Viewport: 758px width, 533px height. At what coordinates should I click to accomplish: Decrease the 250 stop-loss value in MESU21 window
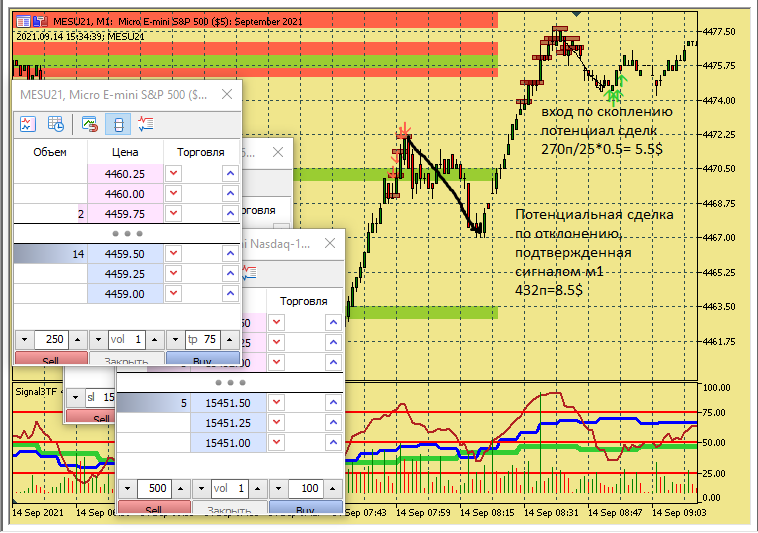pyautogui.click(x=25, y=340)
